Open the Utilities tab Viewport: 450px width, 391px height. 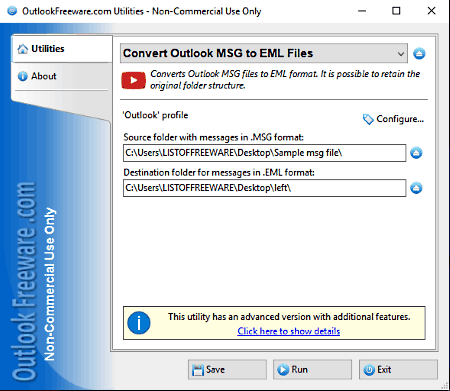pos(62,49)
